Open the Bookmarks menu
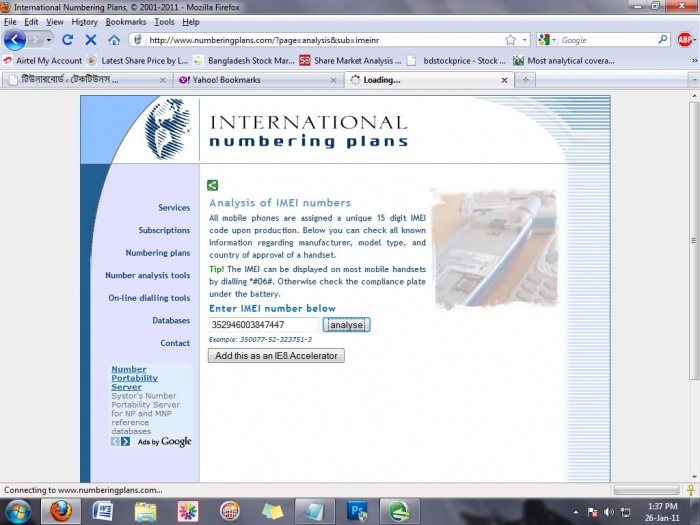The height and width of the screenshot is (525, 700). tap(126, 22)
